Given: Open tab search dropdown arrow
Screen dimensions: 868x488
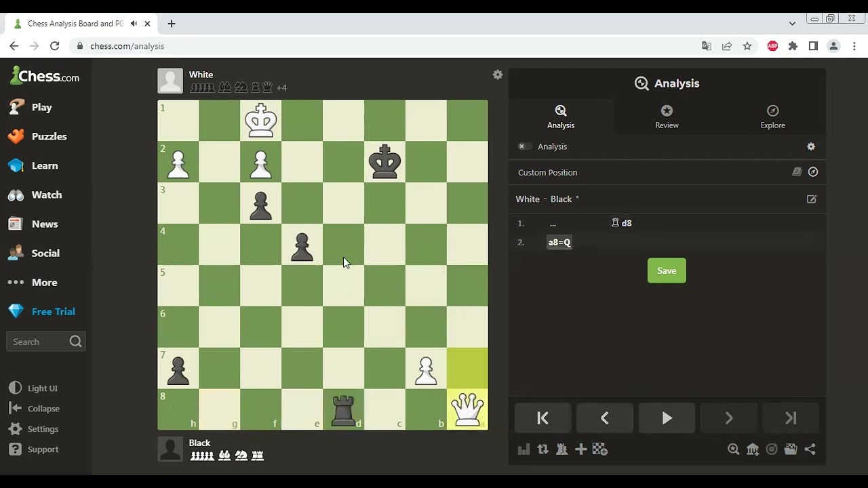Looking at the screenshot, I should pos(792,23).
